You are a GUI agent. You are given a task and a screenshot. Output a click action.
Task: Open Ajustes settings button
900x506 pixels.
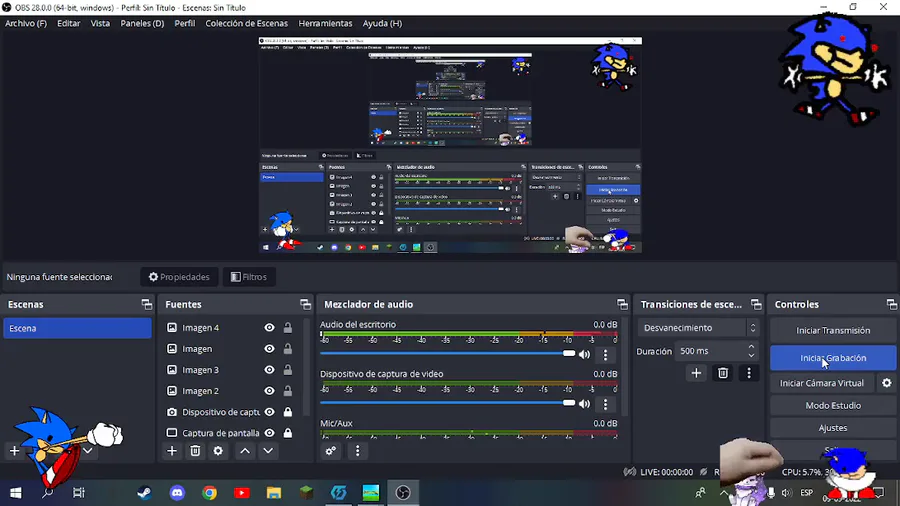coord(833,428)
